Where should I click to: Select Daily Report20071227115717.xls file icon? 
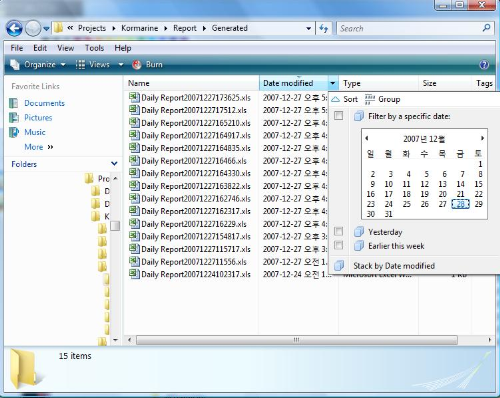click(134, 249)
